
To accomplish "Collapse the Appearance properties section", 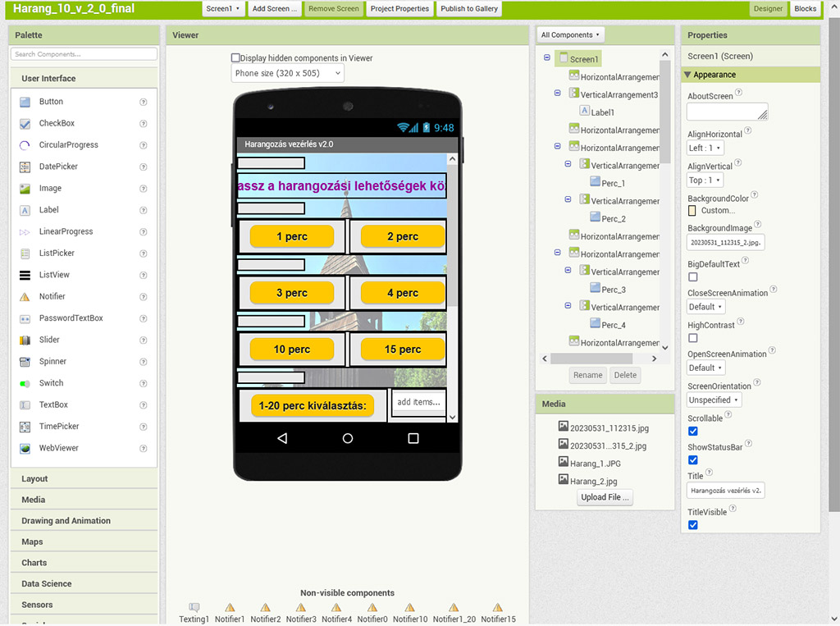I will click(x=688, y=75).
